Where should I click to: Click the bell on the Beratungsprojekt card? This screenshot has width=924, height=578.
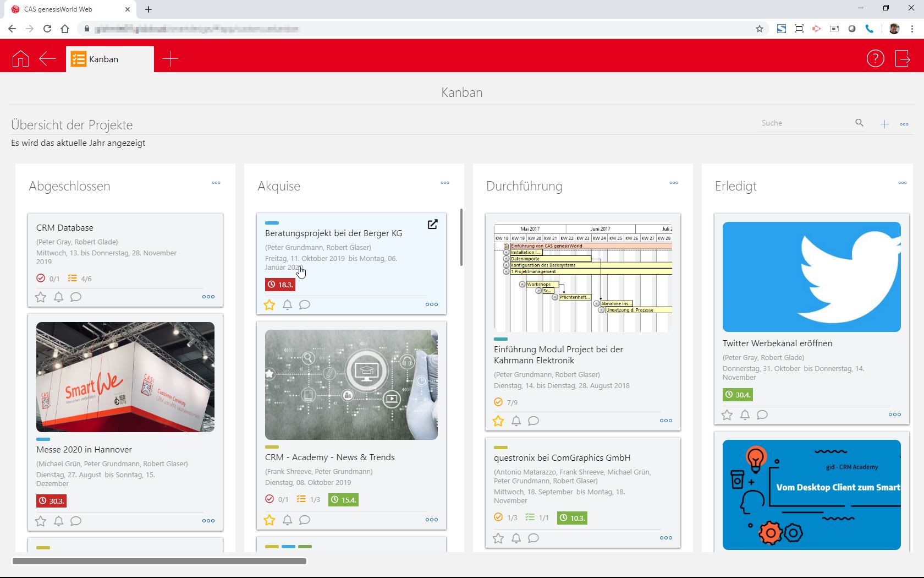tap(287, 304)
